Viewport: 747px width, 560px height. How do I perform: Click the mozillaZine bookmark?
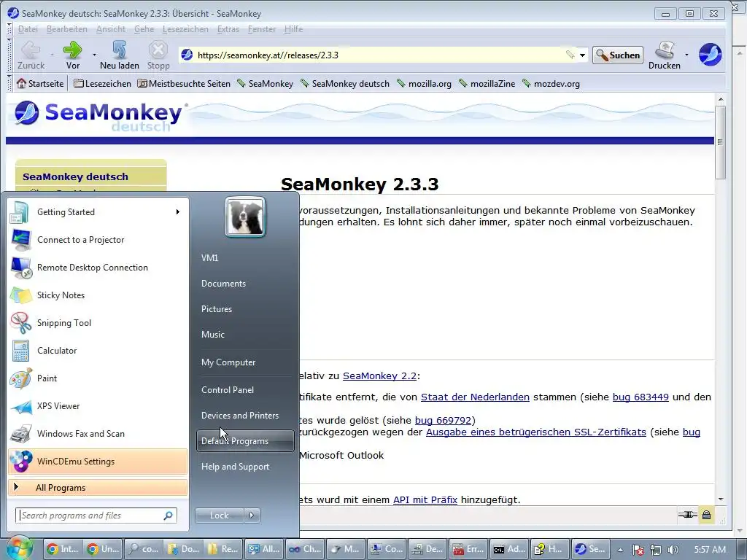coord(487,83)
